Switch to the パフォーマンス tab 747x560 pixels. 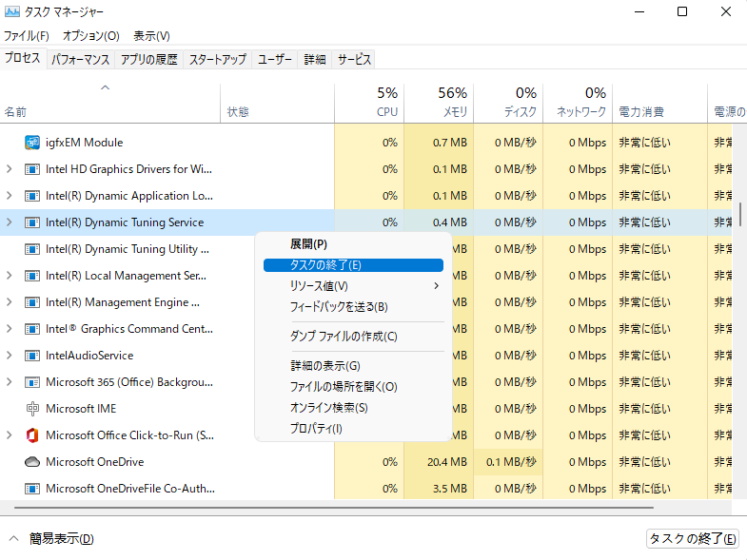click(x=81, y=60)
